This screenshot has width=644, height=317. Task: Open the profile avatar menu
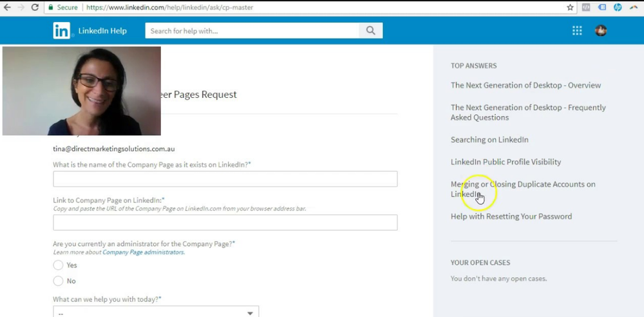pyautogui.click(x=601, y=31)
